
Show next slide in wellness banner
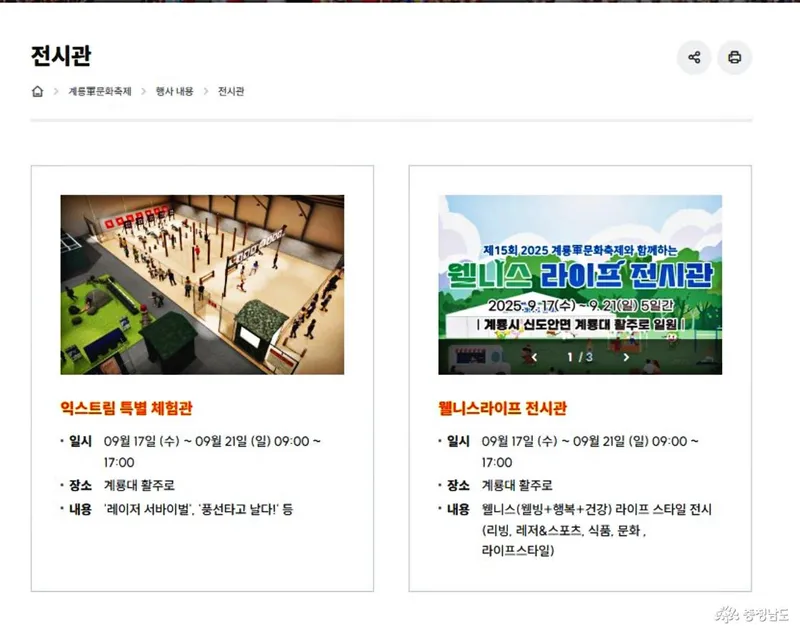pyautogui.click(x=626, y=357)
